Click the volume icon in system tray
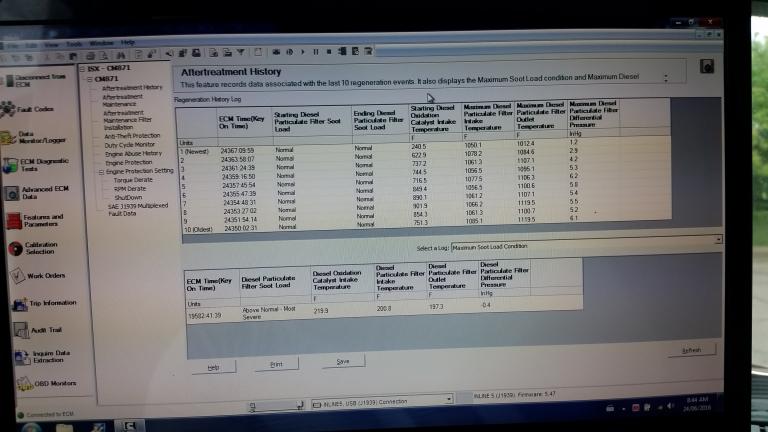768x432 pixels. (x=670, y=407)
